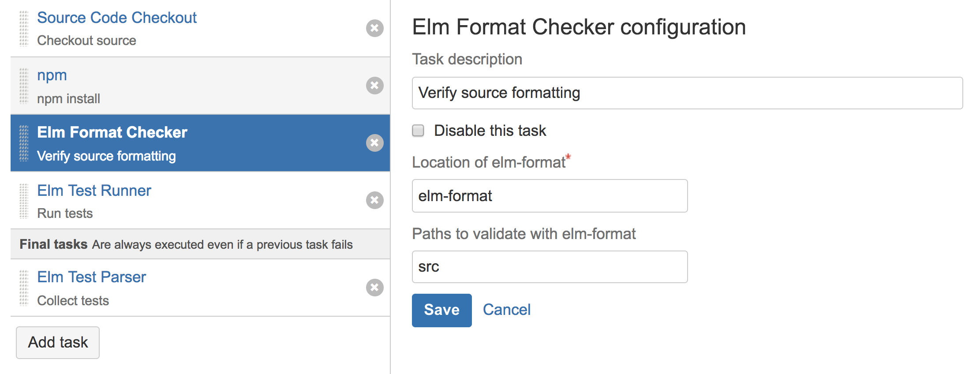
Task: Remove the Elm Test Parser task
Action: point(374,288)
